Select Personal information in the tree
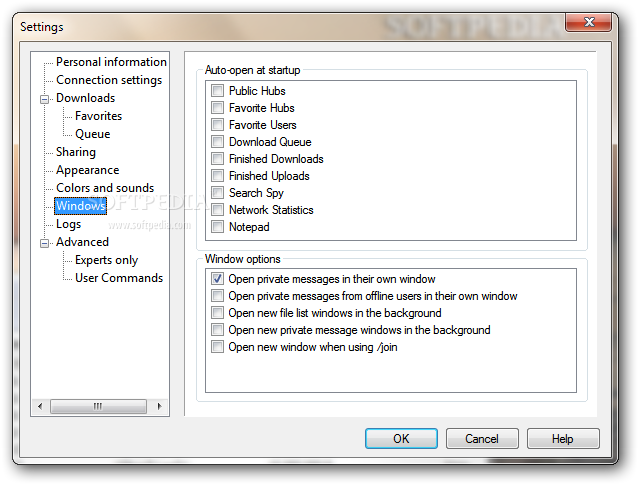This screenshot has width=639, height=485. click(111, 62)
